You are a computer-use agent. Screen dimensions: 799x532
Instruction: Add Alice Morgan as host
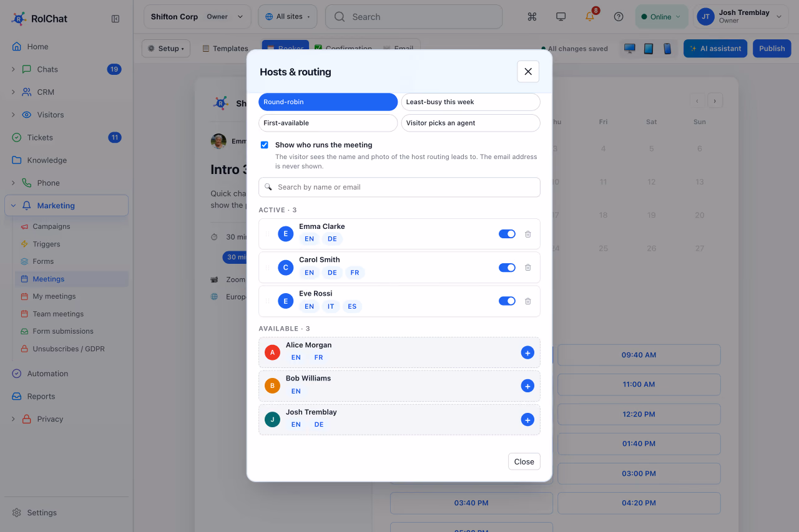pyautogui.click(x=527, y=353)
